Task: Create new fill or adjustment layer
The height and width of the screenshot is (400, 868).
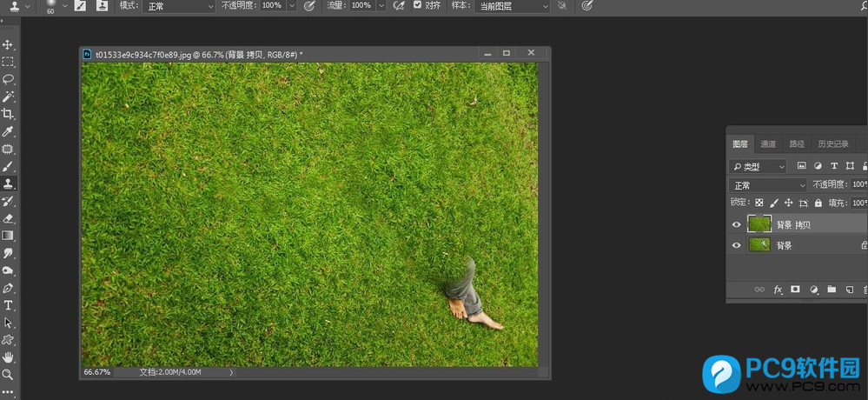Action: 814,290
